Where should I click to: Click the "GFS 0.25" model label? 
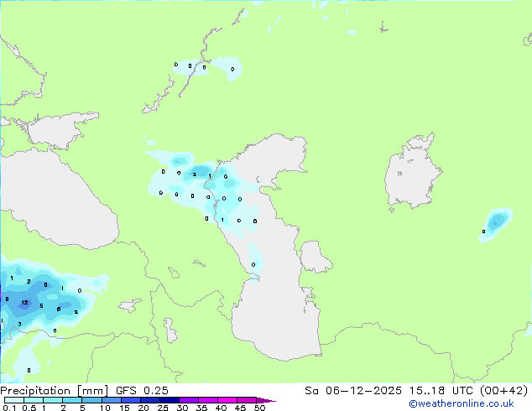coord(142,391)
